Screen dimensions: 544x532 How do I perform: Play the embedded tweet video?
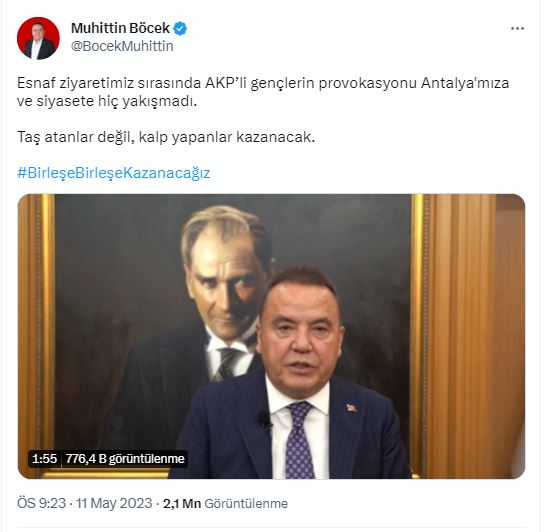tap(271, 336)
